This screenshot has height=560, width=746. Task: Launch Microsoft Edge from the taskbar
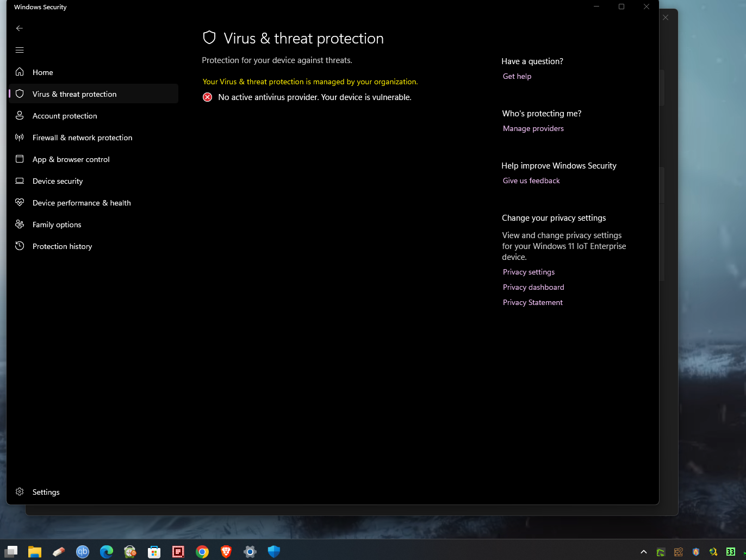pos(107,552)
